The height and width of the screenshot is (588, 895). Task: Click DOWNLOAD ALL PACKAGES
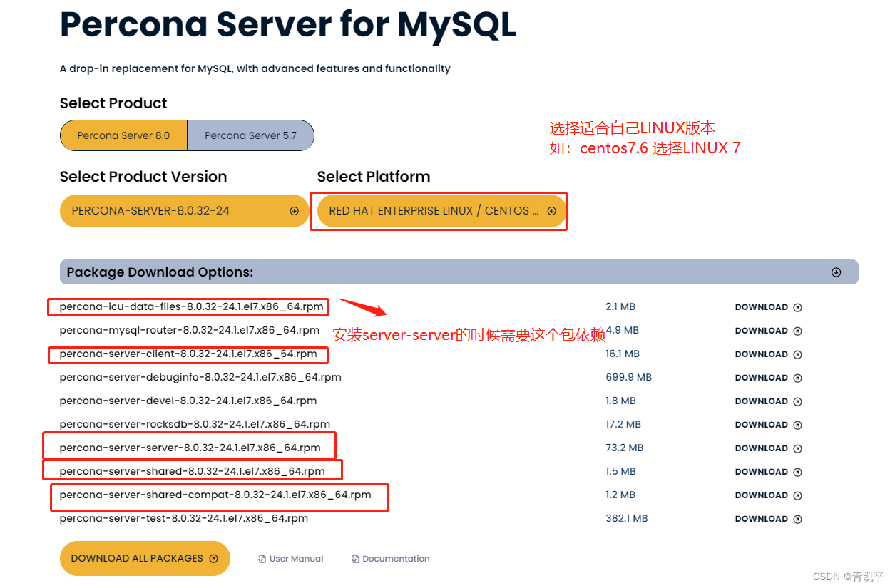point(144,558)
